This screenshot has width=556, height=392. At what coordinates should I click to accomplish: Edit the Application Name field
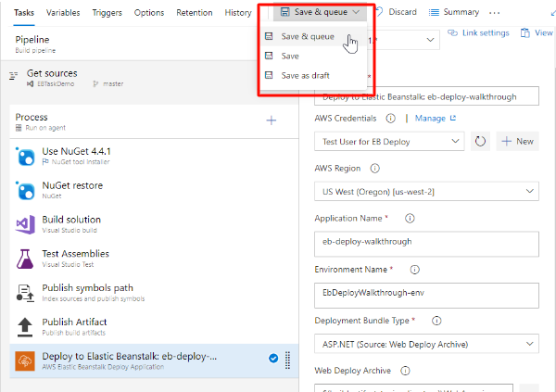pyautogui.click(x=426, y=244)
